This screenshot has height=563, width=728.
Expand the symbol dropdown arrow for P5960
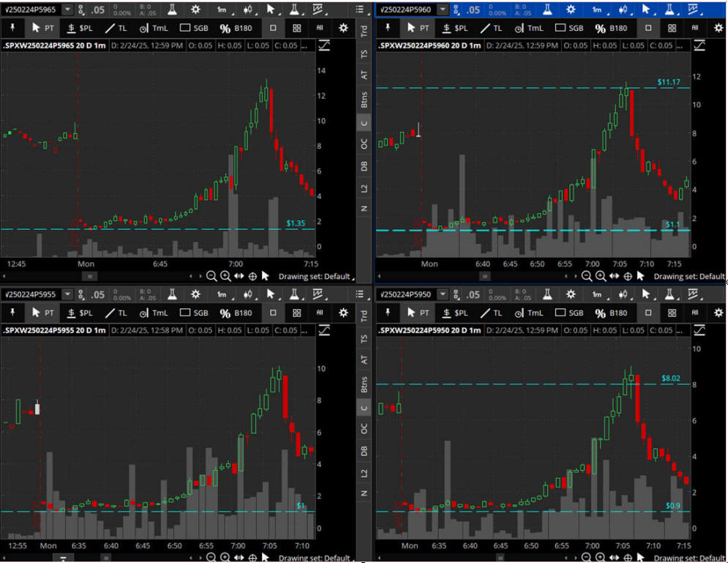(x=443, y=10)
